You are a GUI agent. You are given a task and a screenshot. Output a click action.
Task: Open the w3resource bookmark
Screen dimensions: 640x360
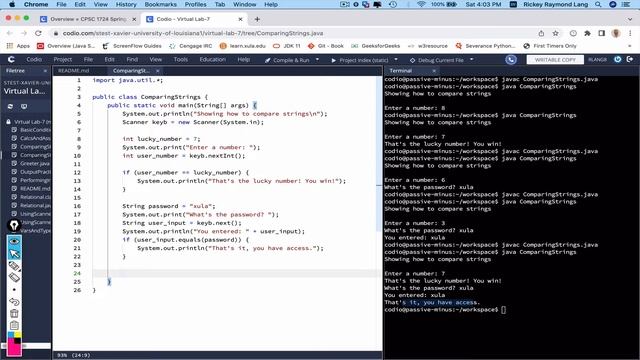pyautogui.click(x=428, y=46)
